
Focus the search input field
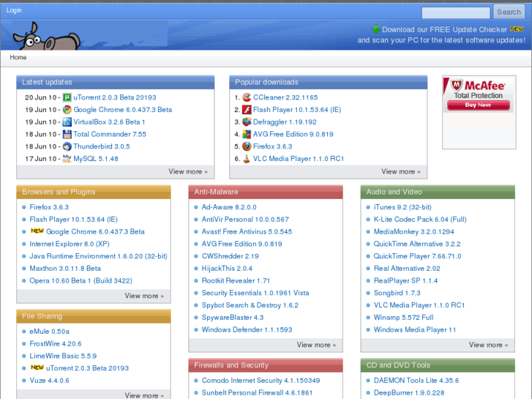[456, 13]
